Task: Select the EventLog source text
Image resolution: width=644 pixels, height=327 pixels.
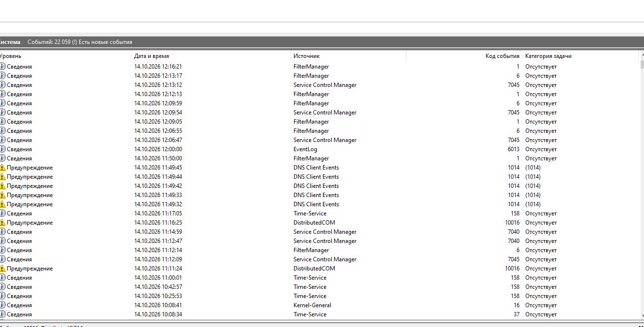Action: tap(305, 149)
